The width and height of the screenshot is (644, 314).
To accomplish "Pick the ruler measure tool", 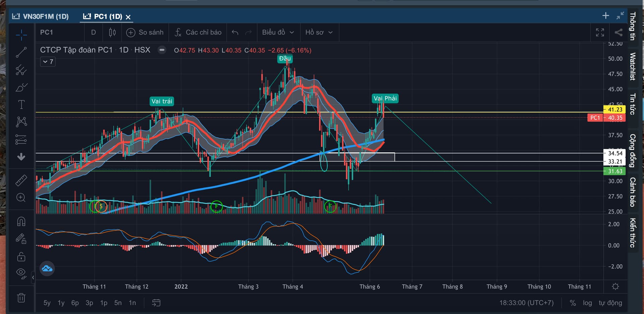I will 21,180.
